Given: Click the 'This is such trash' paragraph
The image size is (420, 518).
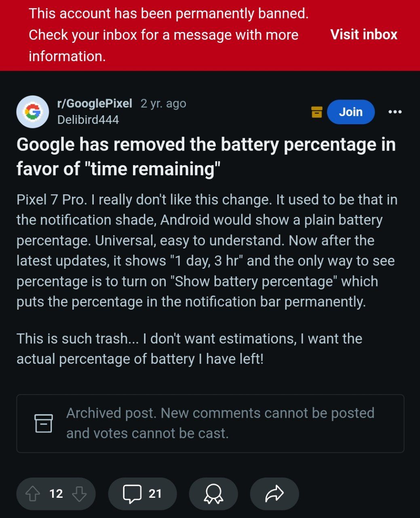Looking at the screenshot, I should tap(189, 348).
